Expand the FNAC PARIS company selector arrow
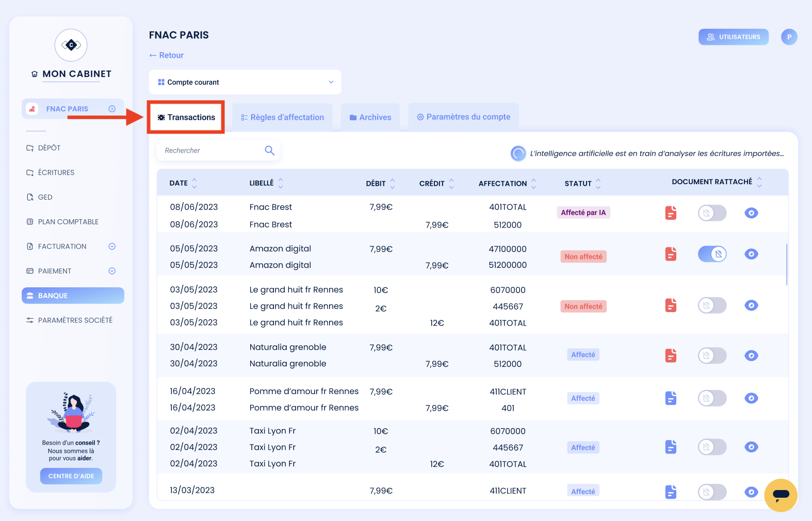This screenshot has height=521, width=812. [x=112, y=109]
